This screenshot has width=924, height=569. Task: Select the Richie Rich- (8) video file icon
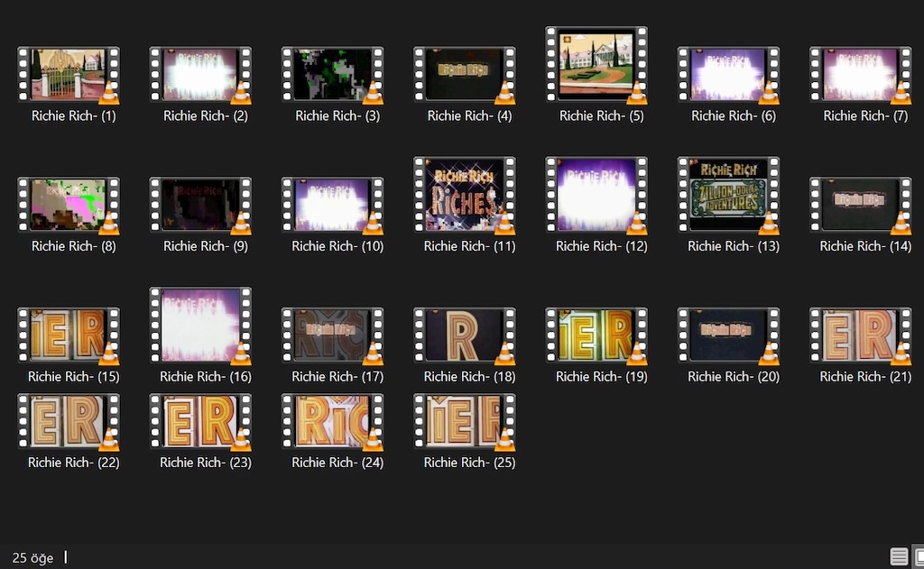(x=69, y=204)
